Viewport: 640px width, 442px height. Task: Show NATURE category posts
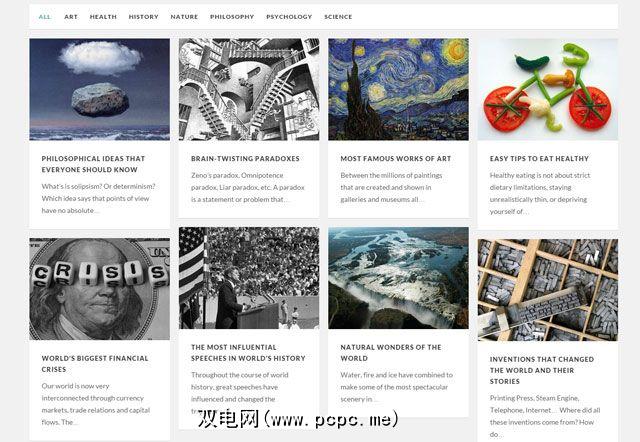coord(184,17)
